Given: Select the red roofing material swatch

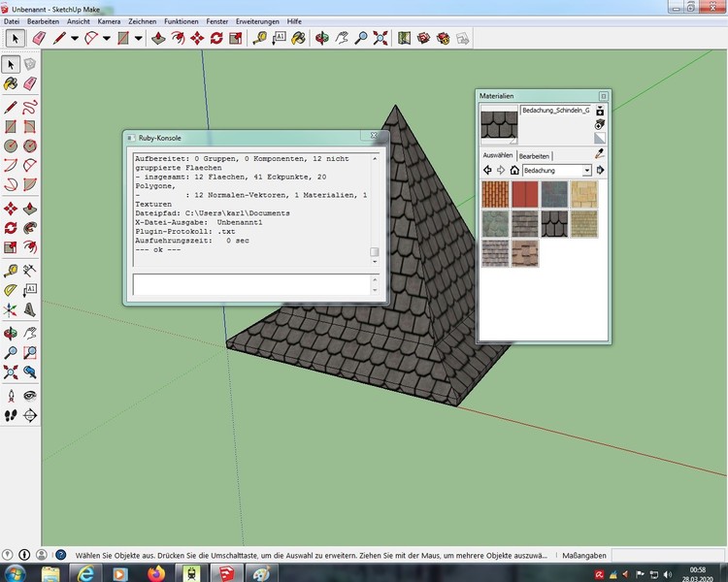Looking at the screenshot, I should (525, 195).
